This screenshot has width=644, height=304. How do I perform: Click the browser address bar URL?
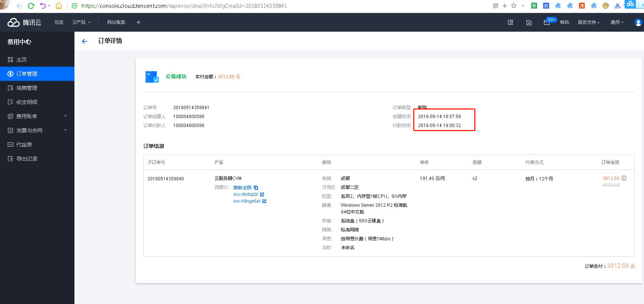[184, 6]
